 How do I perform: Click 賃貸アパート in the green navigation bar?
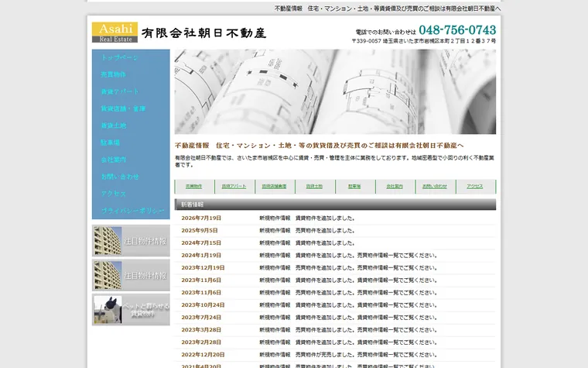(234, 186)
